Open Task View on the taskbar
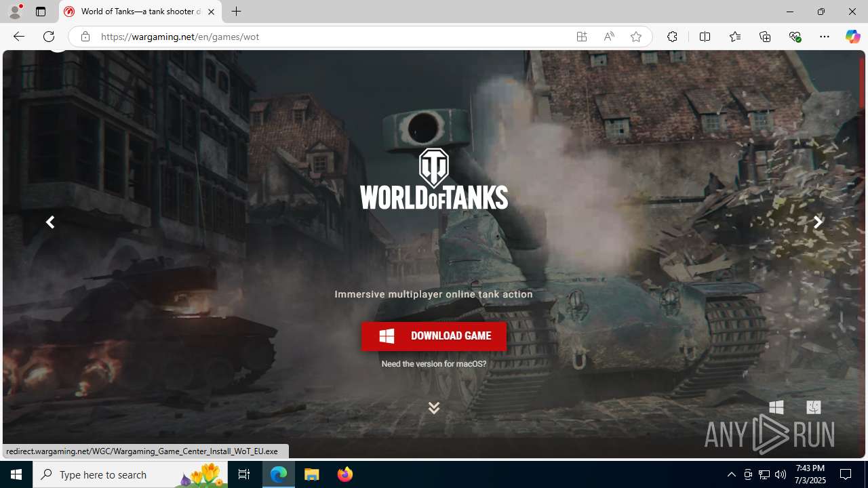 [x=244, y=474]
